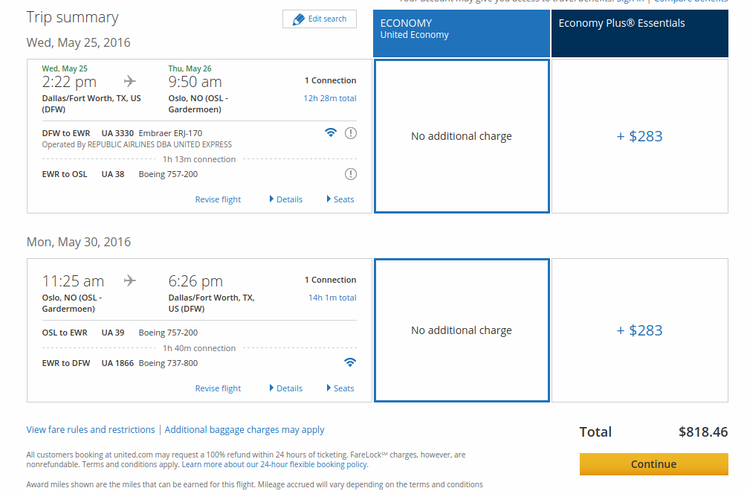Screen dimensions: 747x490
Task: Revise the Oslo to Dallas flight
Action: point(218,389)
